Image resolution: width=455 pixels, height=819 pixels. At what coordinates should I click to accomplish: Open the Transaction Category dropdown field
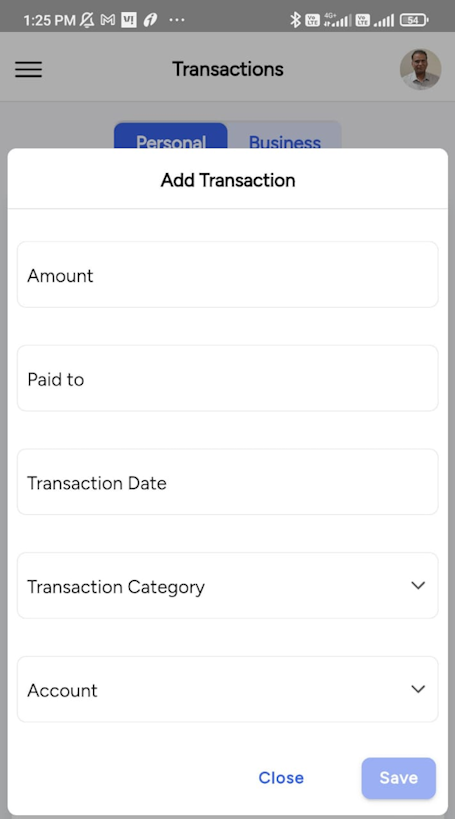tap(228, 586)
